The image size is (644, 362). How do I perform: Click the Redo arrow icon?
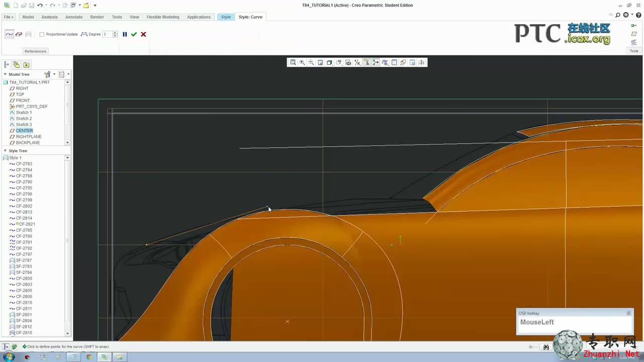52,5
